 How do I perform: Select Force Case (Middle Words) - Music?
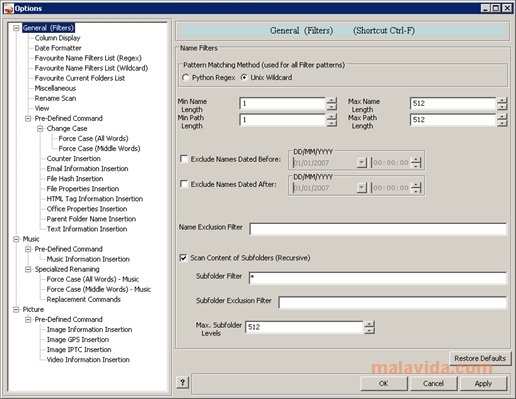point(99,289)
